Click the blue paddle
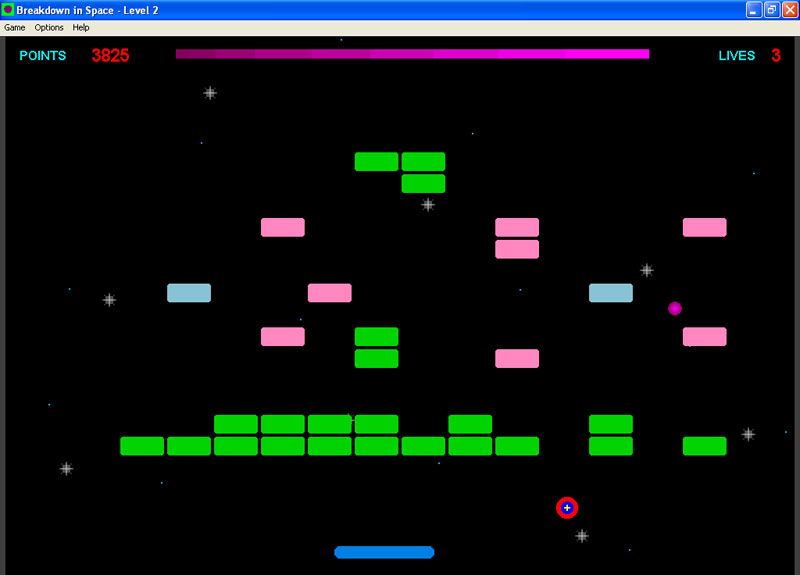 click(384, 552)
